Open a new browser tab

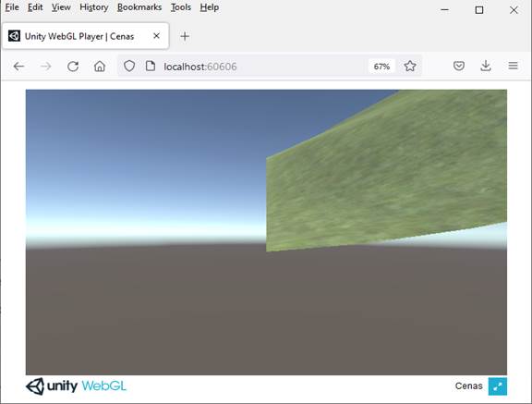point(185,36)
